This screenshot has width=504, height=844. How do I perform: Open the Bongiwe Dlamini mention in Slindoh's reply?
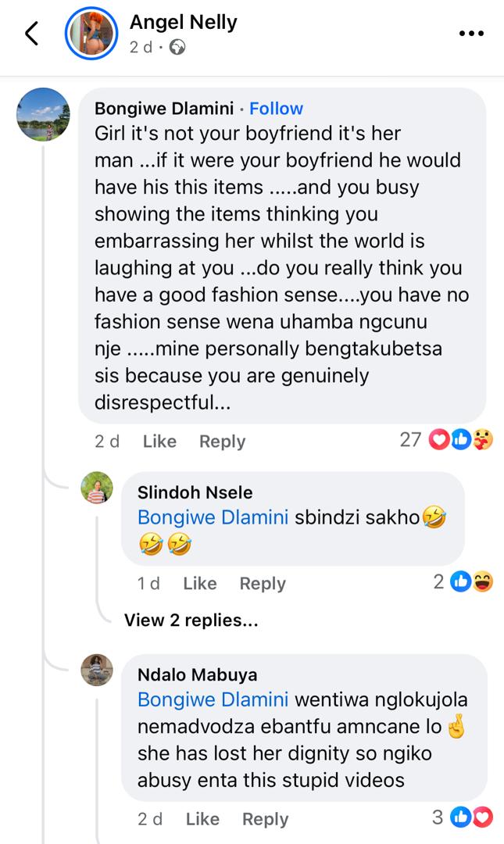(x=213, y=517)
